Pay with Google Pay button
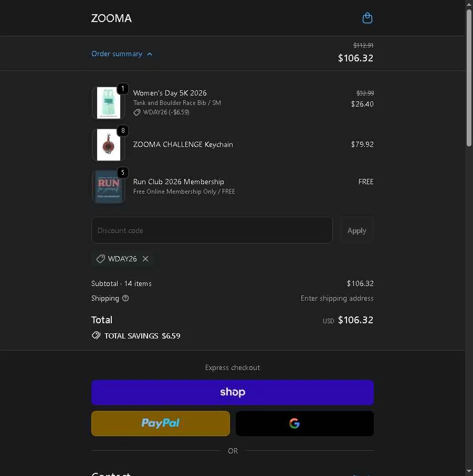The width and height of the screenshot is (473, 476). click(x=304, y=423)
